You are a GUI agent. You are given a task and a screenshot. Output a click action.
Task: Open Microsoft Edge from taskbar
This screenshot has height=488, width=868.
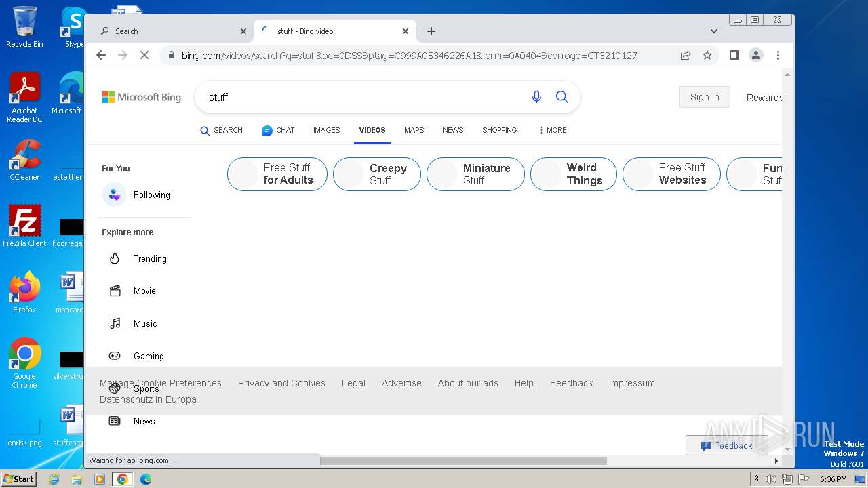(x=145, y=479)
